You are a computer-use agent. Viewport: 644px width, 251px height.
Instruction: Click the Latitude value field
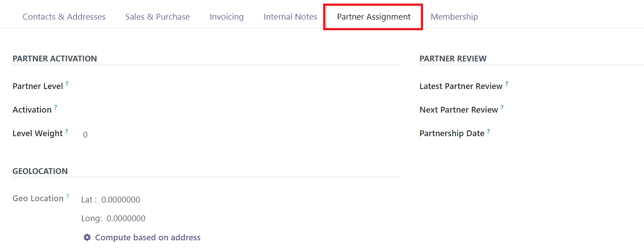(121, 200)
